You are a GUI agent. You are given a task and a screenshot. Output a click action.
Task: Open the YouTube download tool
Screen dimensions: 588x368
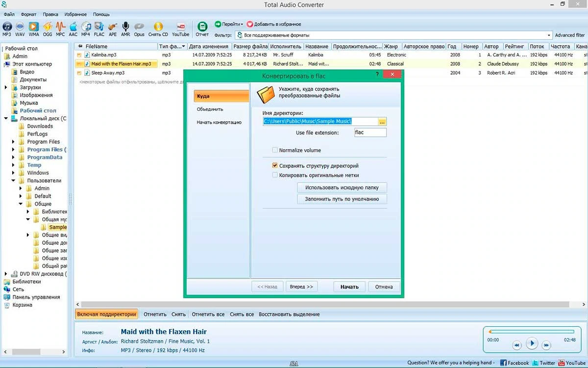click(x=180, y=29)
